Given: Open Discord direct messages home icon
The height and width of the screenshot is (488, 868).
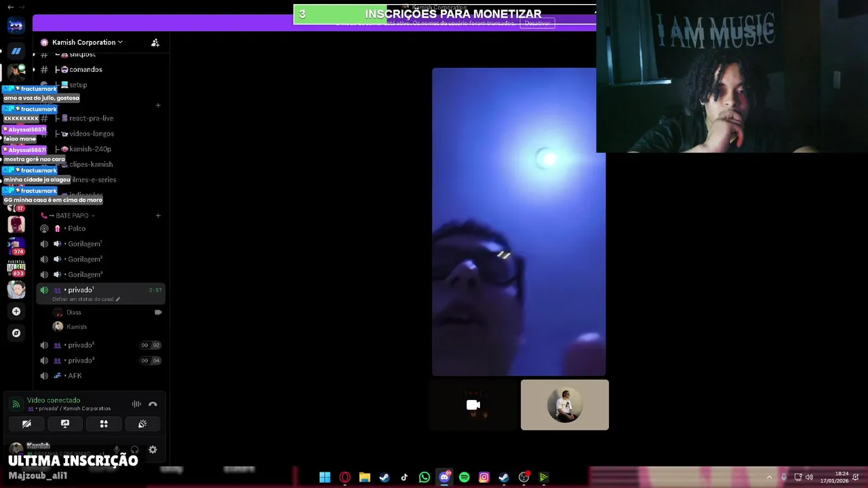Looking at the screenshot, I should coord(16,26).
